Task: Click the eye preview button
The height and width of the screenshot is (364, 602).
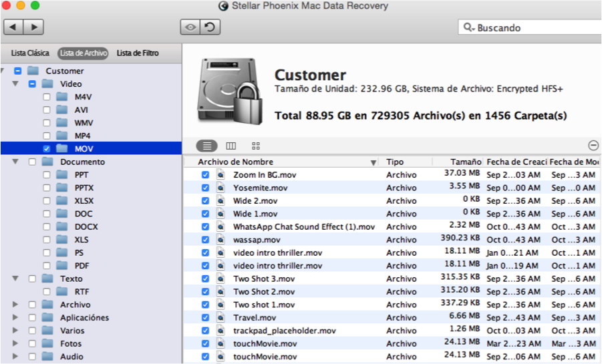Action: (190, 27)
